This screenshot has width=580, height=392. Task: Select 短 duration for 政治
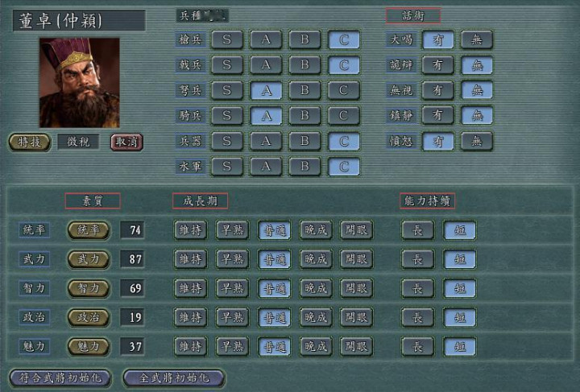459,317
